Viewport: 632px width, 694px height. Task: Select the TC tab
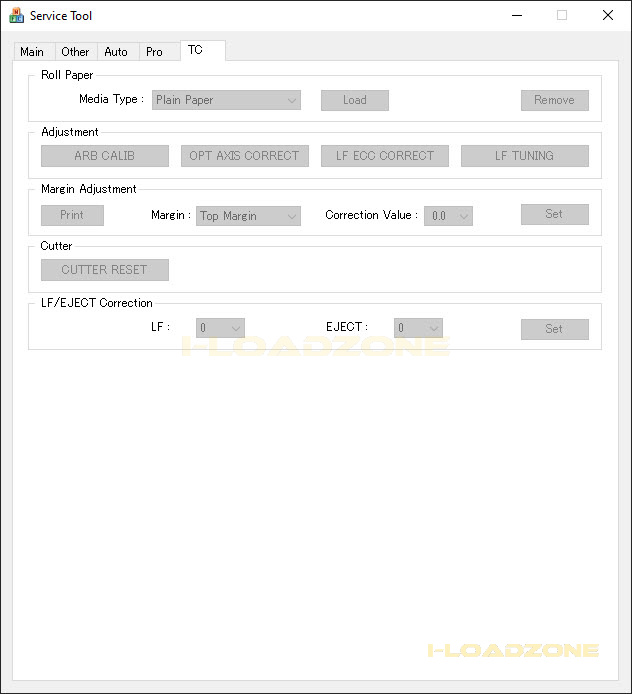(x=203, y=50)
